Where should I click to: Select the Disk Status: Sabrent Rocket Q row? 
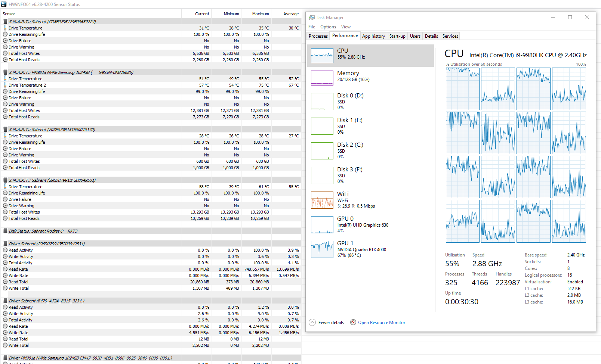[x=151, y=231]
